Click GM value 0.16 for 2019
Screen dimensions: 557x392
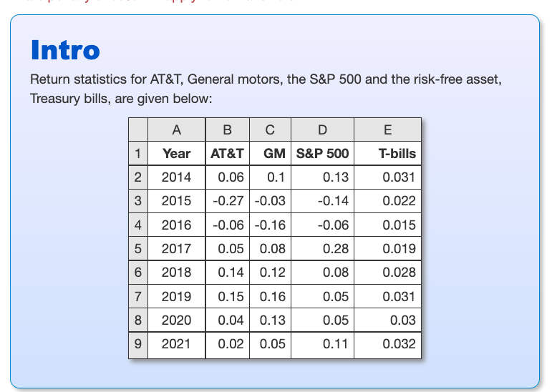(270, 296)
